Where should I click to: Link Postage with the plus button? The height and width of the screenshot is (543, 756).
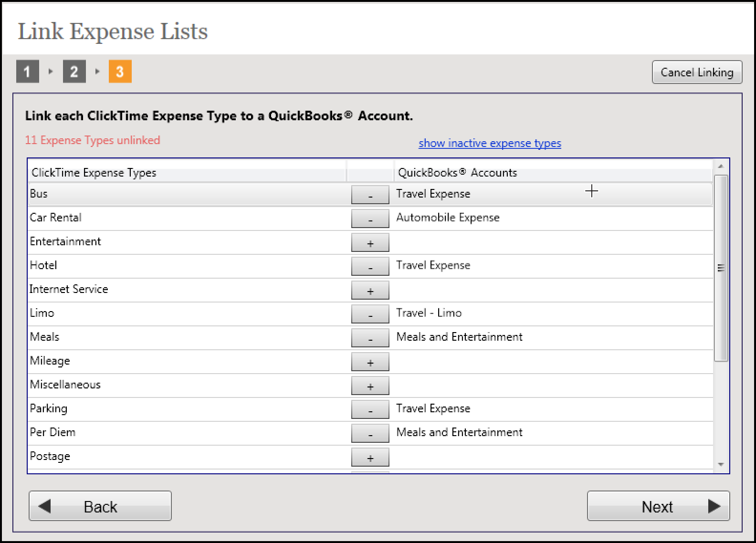pos(370,457)
